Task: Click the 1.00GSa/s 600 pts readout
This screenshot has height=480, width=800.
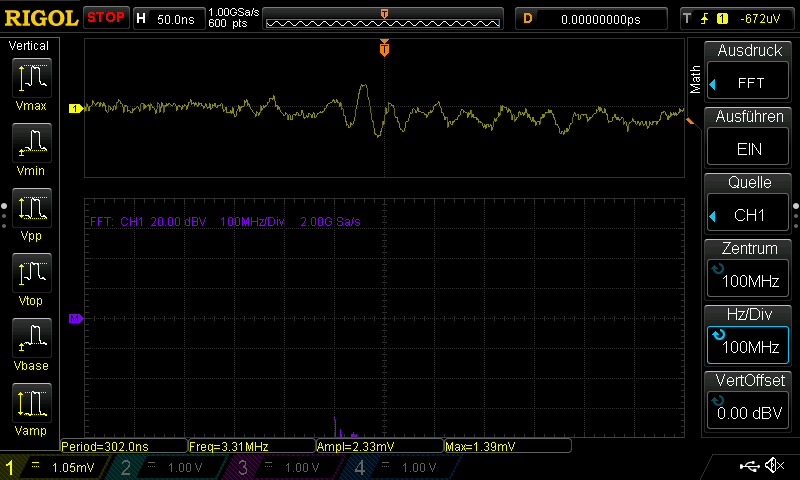Action: pos(234,18)
